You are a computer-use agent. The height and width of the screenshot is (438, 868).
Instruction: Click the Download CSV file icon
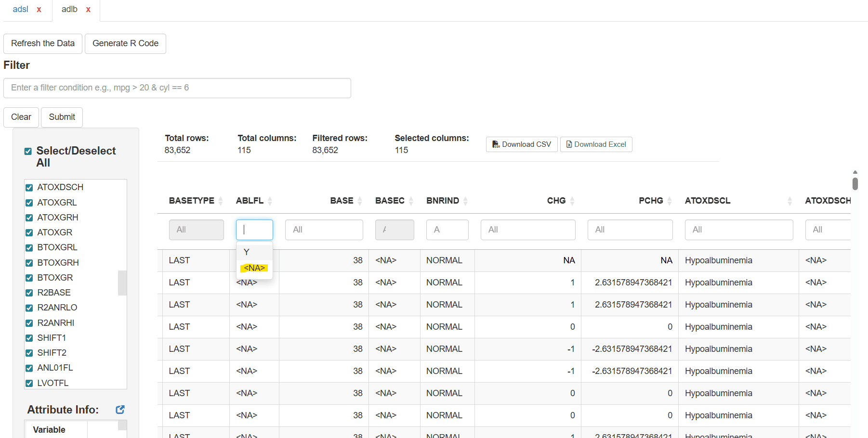[496, 144]
